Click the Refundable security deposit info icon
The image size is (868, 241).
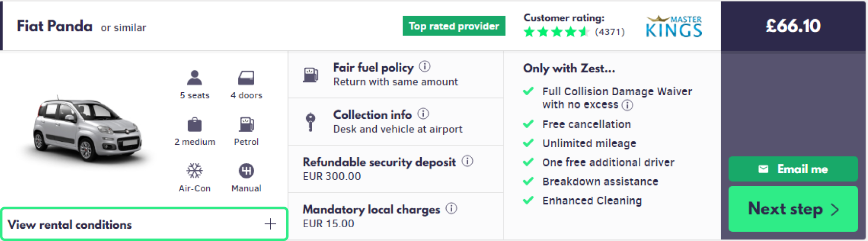coord(467,161)
